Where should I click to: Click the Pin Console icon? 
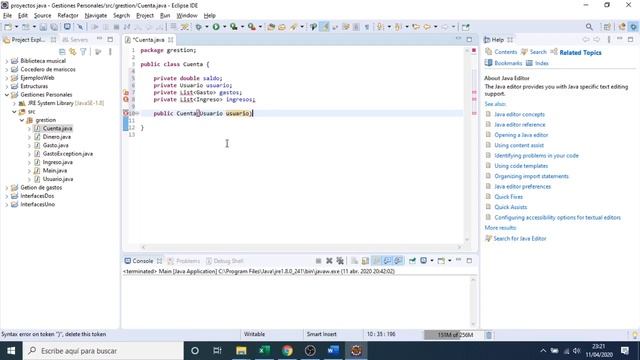[412, 261]
